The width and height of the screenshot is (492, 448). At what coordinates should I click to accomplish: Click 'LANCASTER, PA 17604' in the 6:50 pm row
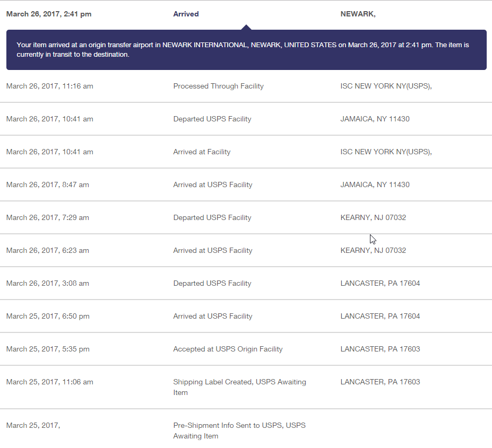pos(381,317)
